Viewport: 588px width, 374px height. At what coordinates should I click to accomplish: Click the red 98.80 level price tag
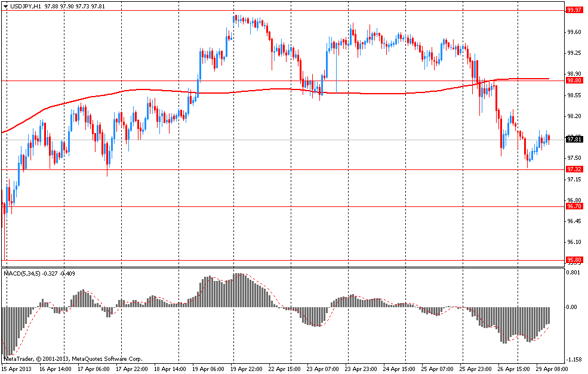click(x=574, y=81)
